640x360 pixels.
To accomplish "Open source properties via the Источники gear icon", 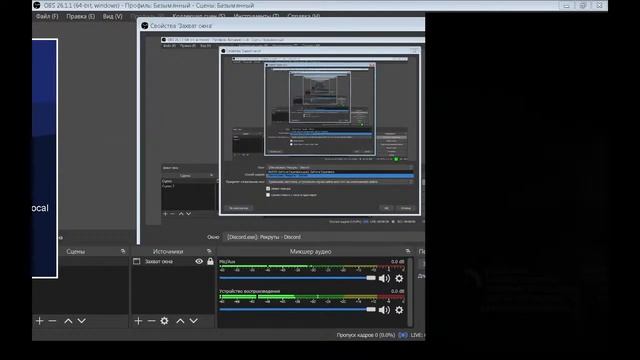I will coord(164,321).
